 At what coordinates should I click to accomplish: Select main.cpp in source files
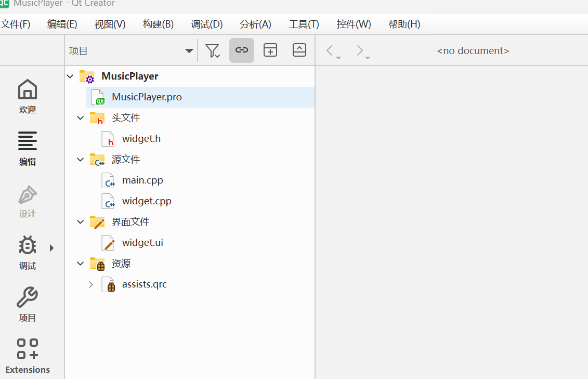tap(142, 180)
